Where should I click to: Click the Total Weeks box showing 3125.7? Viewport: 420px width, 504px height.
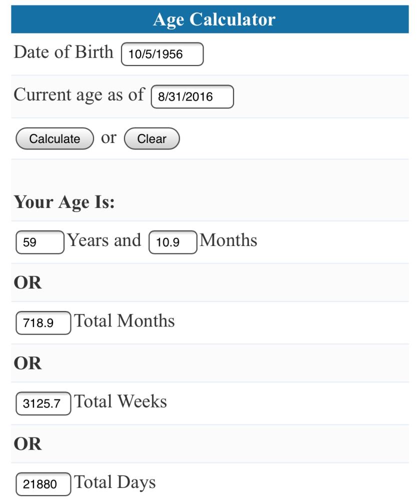tap(43, 403)
